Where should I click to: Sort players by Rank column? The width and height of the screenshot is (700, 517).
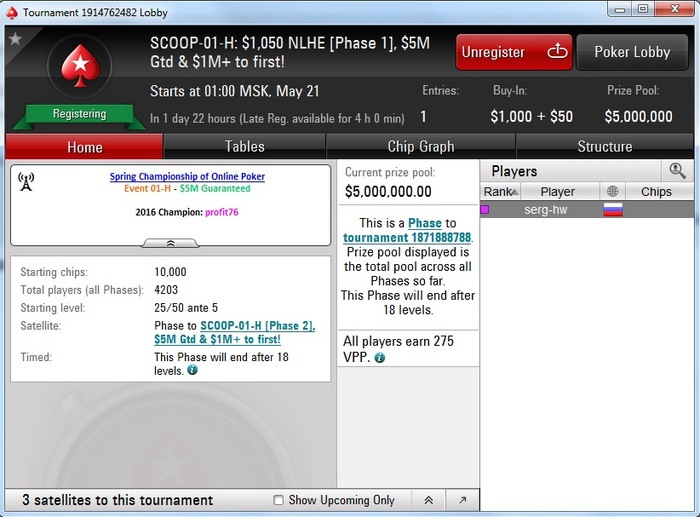tap(500, 192)
